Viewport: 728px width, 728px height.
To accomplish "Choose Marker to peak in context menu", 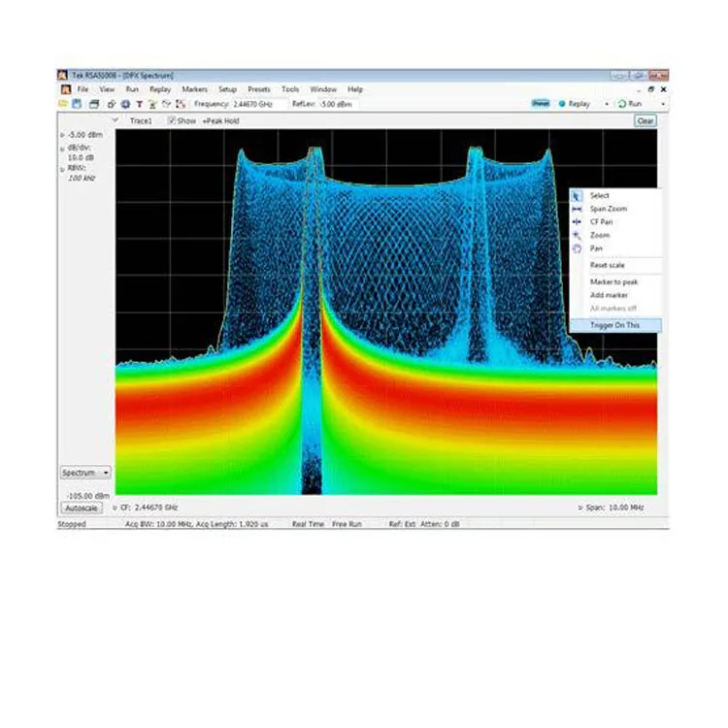I will coord(615,282).
